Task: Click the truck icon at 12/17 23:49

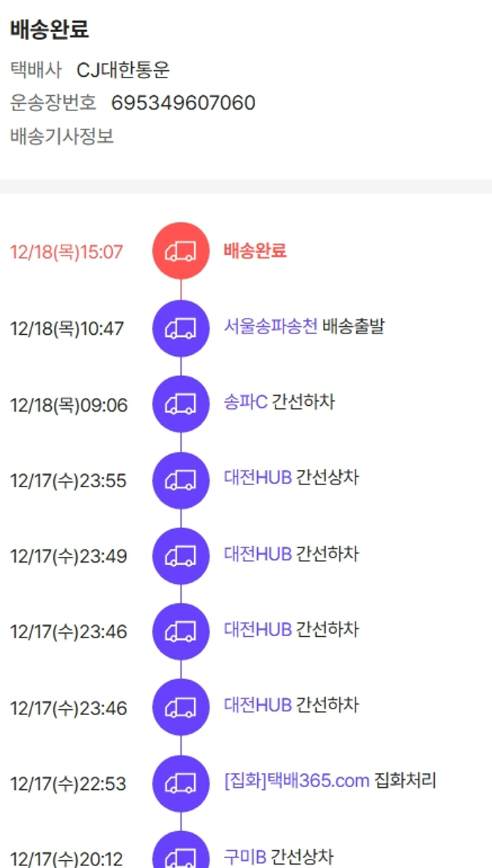Action: 180,556
